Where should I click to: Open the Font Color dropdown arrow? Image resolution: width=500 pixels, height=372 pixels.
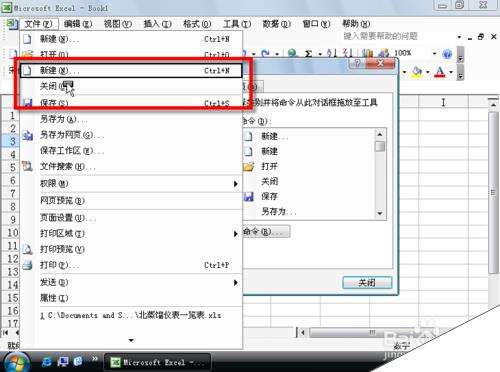[x=451, y=72]
